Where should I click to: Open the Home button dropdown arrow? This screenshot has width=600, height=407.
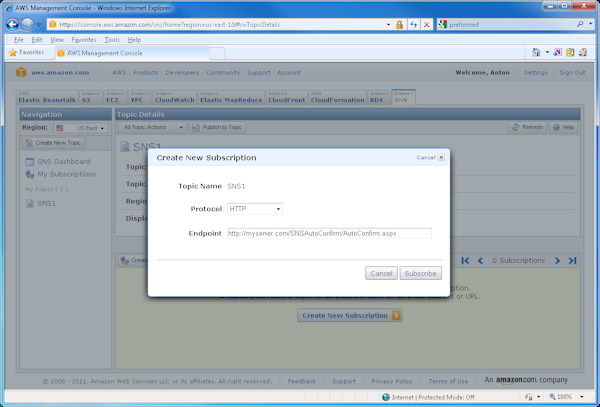tap(547, 52)
